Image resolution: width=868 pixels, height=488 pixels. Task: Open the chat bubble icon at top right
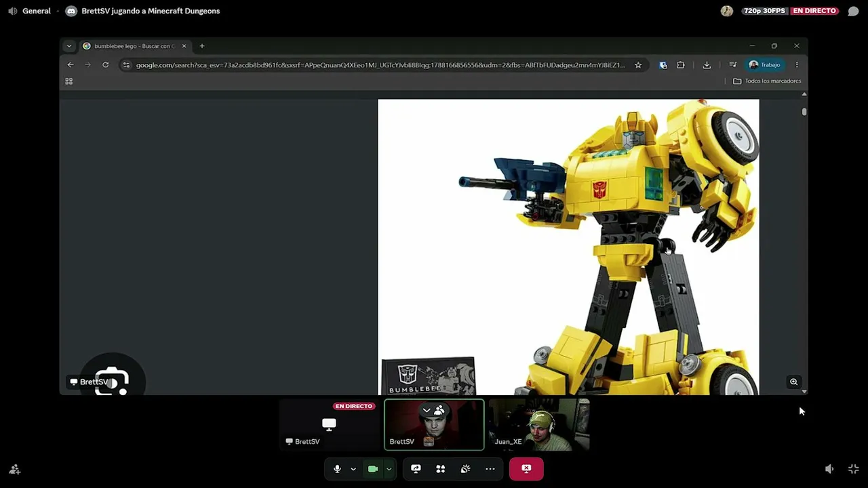(853, 11)
